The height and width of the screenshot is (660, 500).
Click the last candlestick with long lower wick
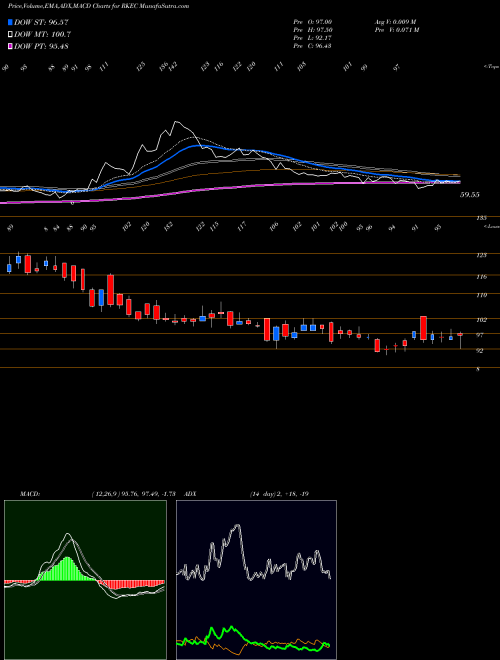pos(460,340)
